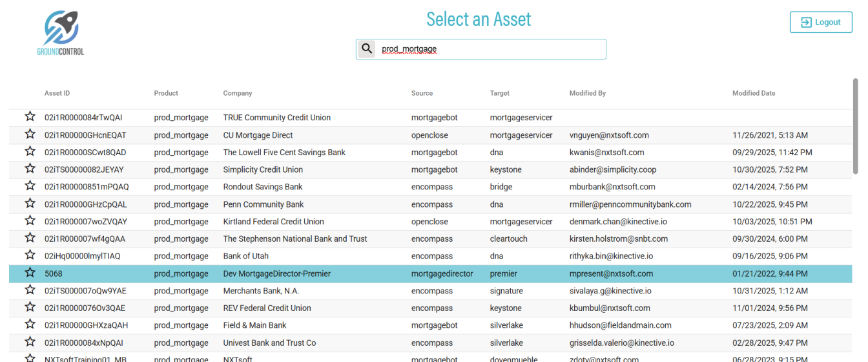Click email rithyka.bin@kinective.io
This screenshot has height=362, width=868.
point(612,256)
